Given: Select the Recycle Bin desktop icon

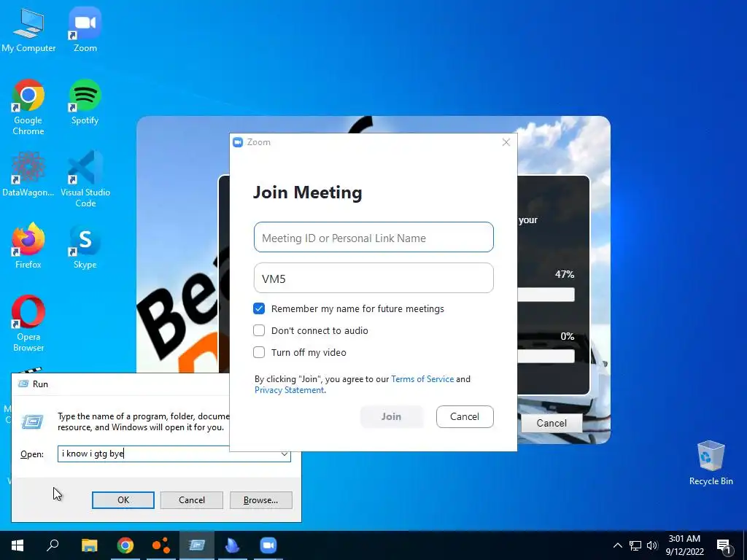Looking at the screenshot, I should (x=711, y=463).
